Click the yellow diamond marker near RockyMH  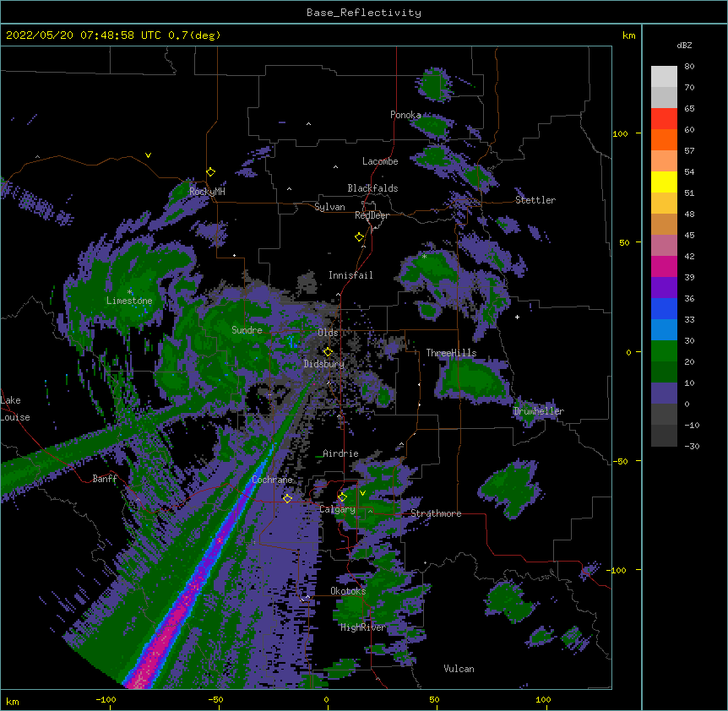tap(211, 172)
